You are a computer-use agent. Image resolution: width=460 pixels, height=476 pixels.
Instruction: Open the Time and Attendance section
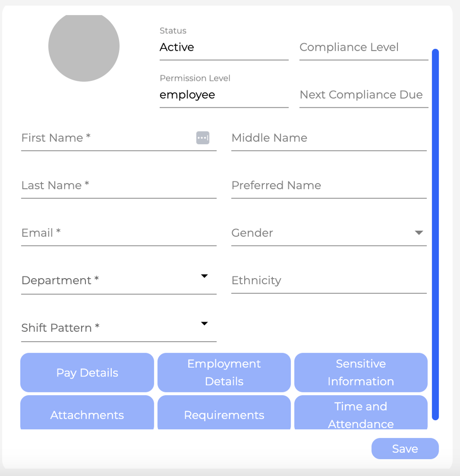pos(361,415)
